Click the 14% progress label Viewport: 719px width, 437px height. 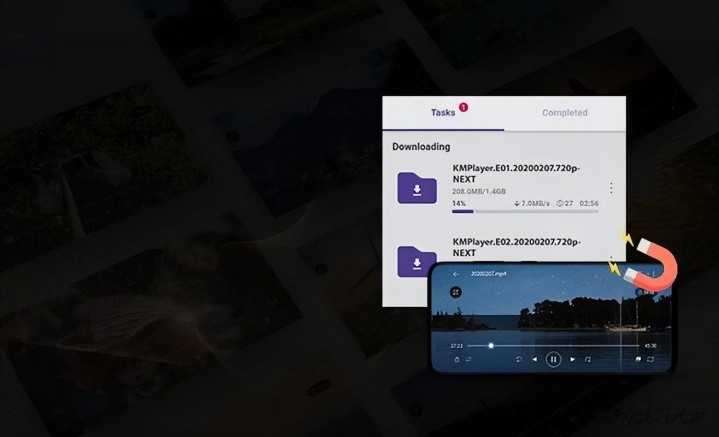[459, 203]
